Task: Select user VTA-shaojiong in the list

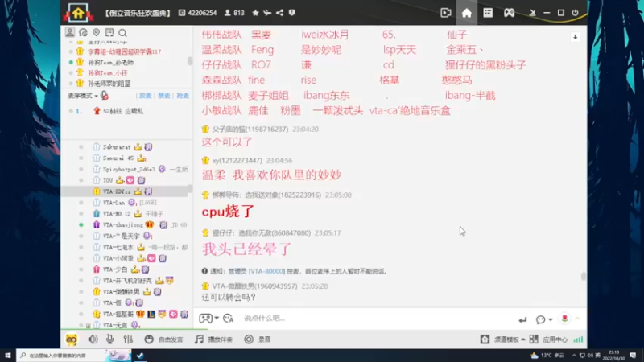Action: [123, 225]
